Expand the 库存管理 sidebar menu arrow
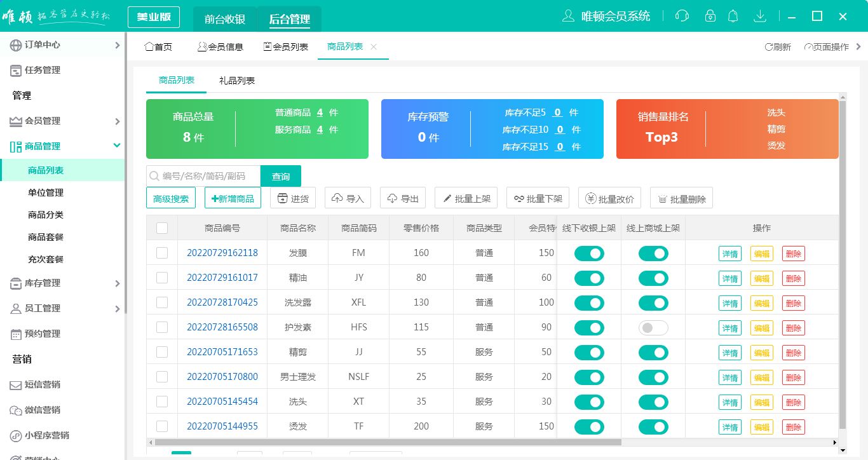The width and height of the screenshot is (868, 460). [x=117, y=283]
